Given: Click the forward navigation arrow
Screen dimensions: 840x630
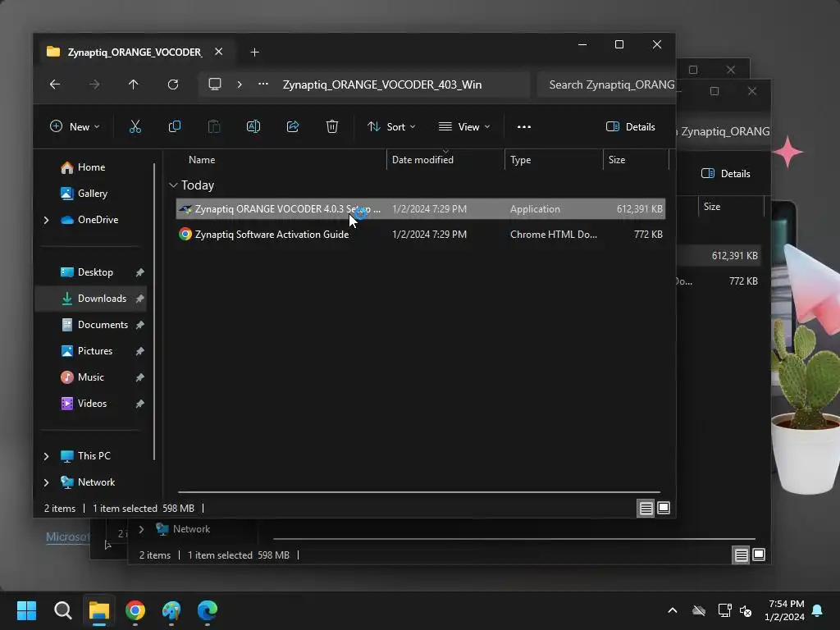Looking at the screenshot, I should (x=94, y=84).
